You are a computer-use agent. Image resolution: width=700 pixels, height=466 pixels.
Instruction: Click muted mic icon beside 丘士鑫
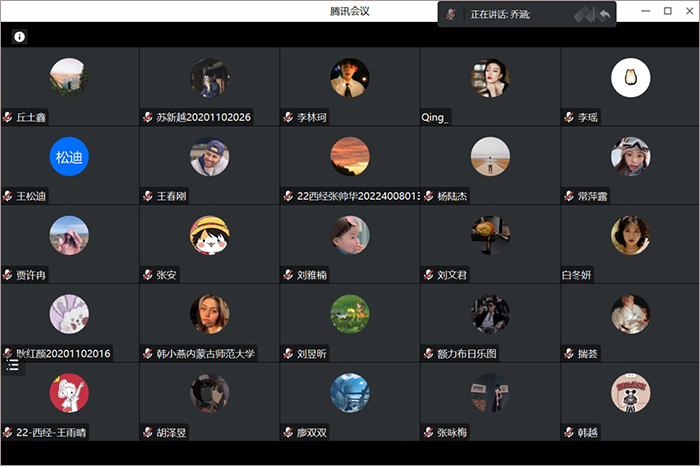coord(8,118)
